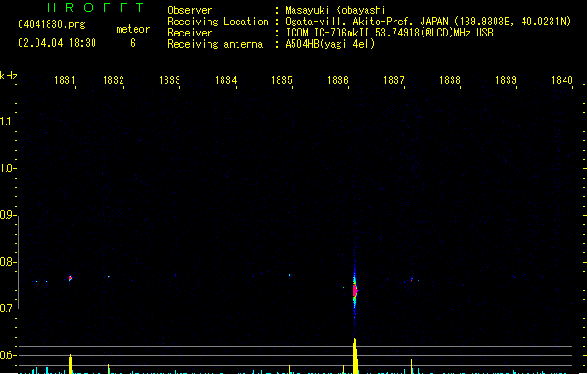Click the tallest yellow power spike after 1836
Screen dimensions: 588x374
pyautogui.click(x=355, y=355)
